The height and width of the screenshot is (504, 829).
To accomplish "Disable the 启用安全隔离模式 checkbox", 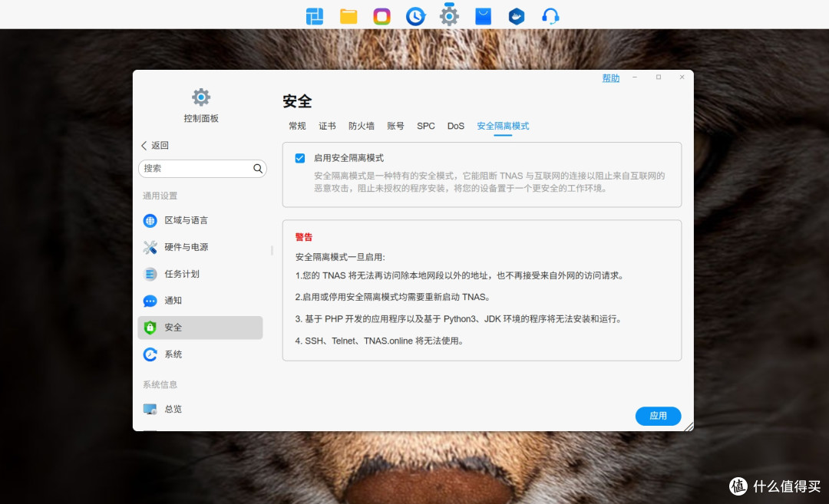I will point(300,158).
